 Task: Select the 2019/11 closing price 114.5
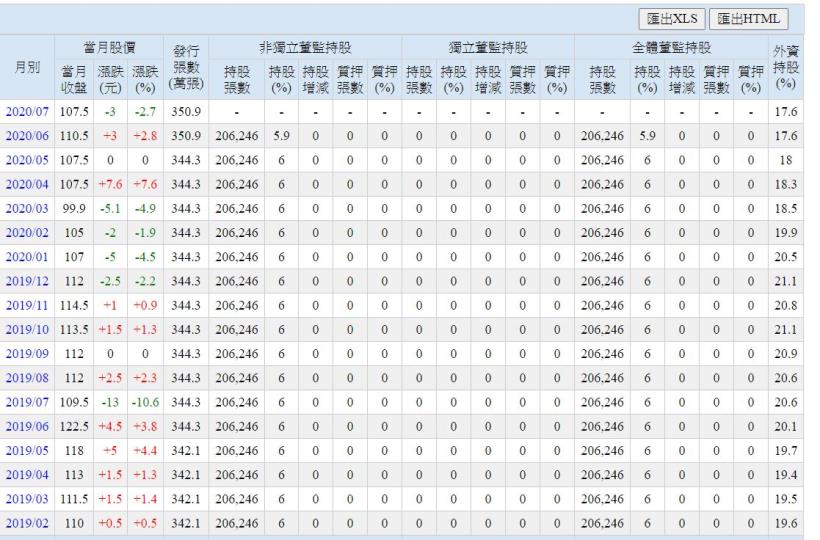[74, 305]
